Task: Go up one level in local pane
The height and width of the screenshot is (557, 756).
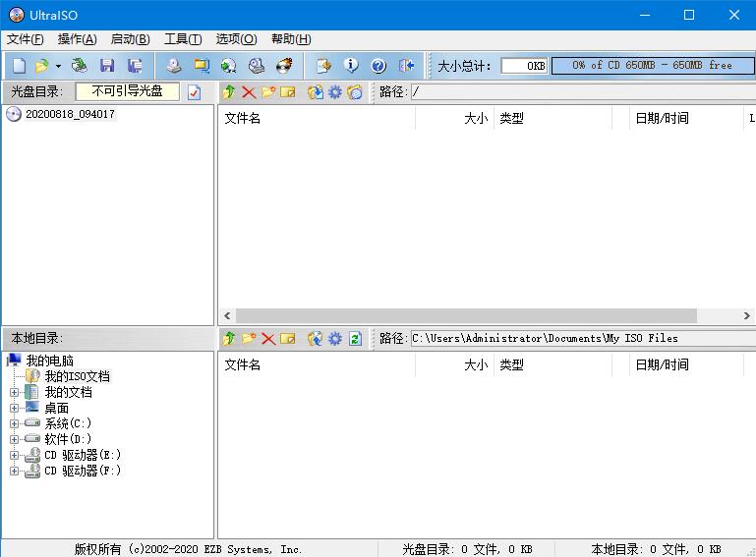Action: click(229, 339)
